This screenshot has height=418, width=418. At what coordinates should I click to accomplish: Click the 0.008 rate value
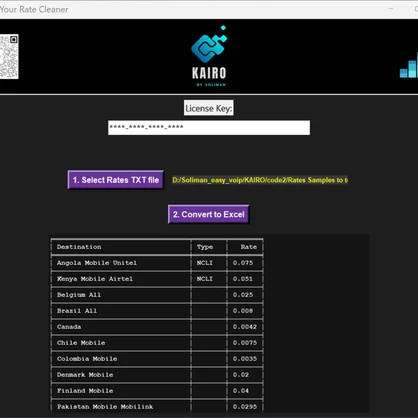pyautogui.click(x=243, y=311)
